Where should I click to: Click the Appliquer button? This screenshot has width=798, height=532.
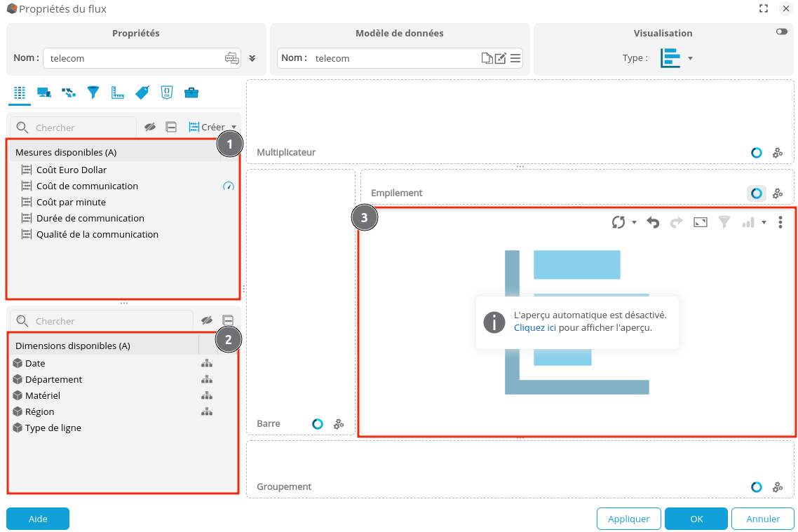628,519
